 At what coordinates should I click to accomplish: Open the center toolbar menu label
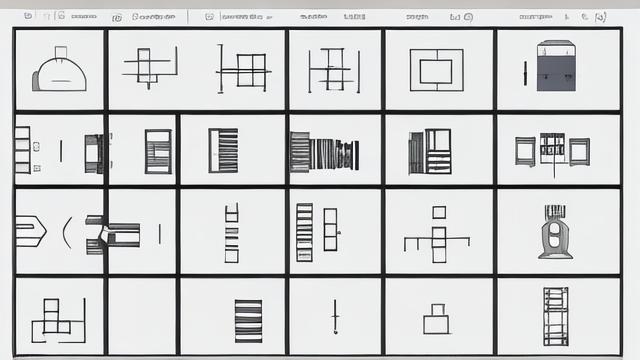(313, 17)
